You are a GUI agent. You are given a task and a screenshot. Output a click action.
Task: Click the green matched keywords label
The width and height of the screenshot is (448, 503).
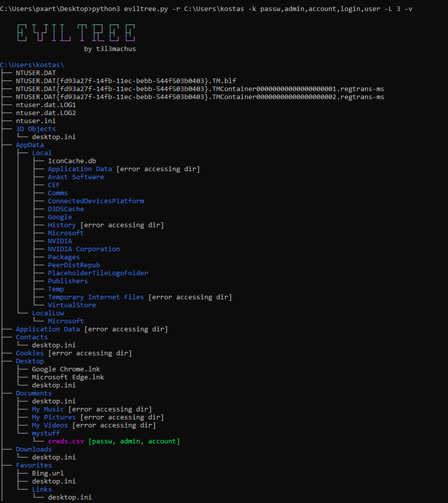pyautogui.click(x=134, y=441)
